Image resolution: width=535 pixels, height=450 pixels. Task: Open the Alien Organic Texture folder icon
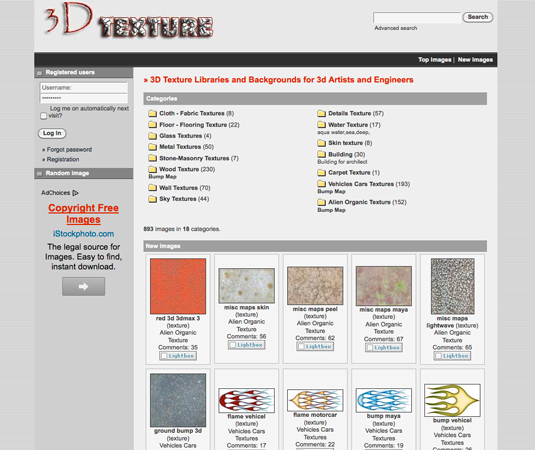pos(321,202)
